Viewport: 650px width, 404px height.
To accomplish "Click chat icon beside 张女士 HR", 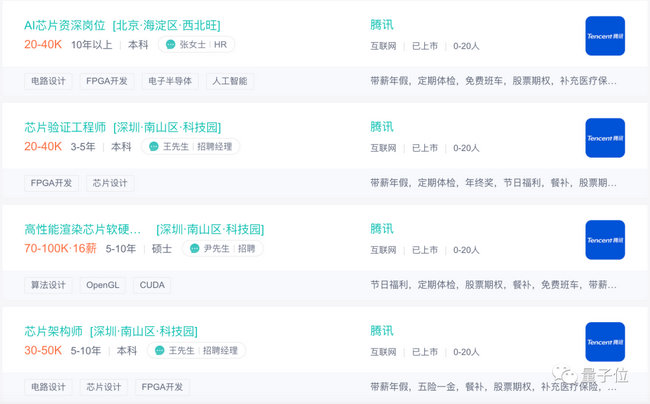I will coord(170,44).
